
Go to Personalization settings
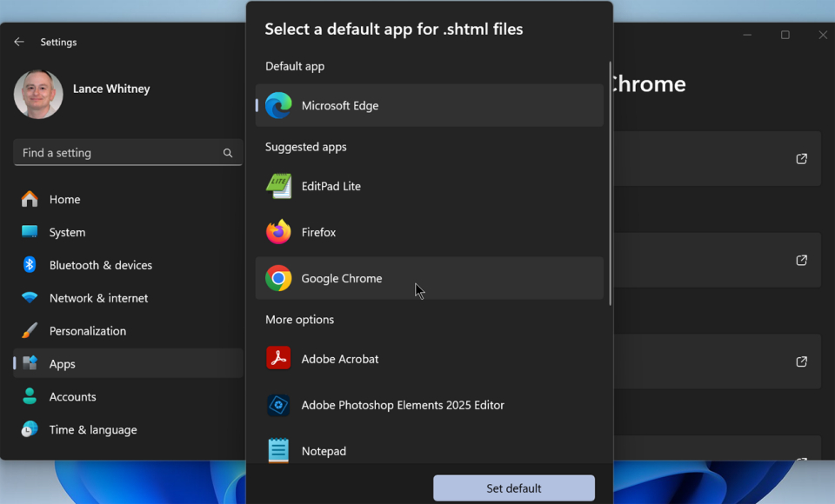(87, 331)
